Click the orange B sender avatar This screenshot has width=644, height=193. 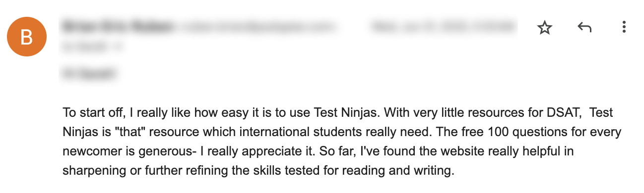click(26, 36)
